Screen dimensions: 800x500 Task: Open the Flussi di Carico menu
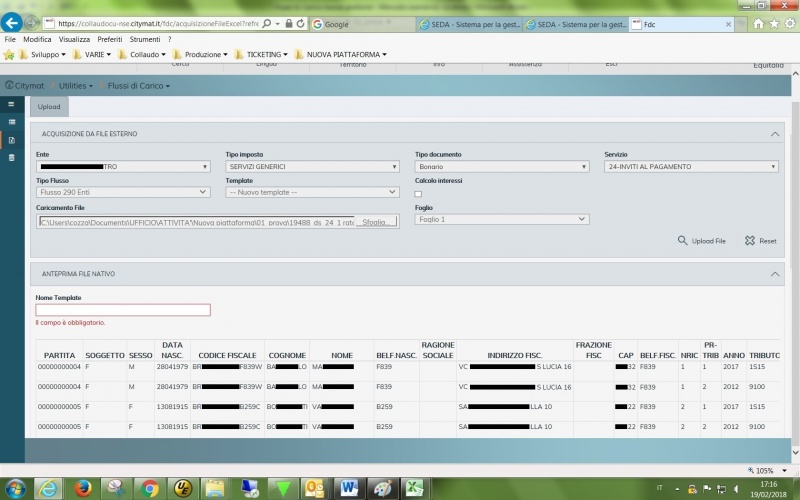pos(138,86)
